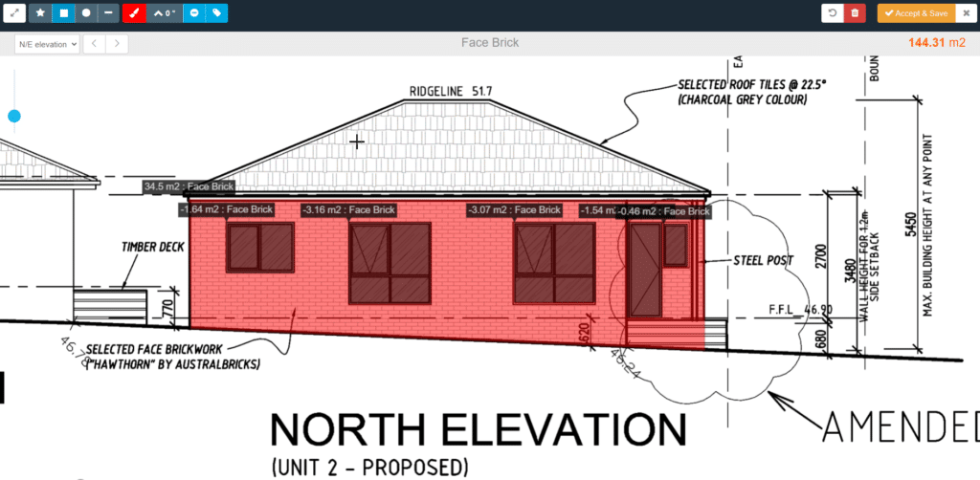Go to next drawing page
This screenshot has height=480, width=980.
118,43
